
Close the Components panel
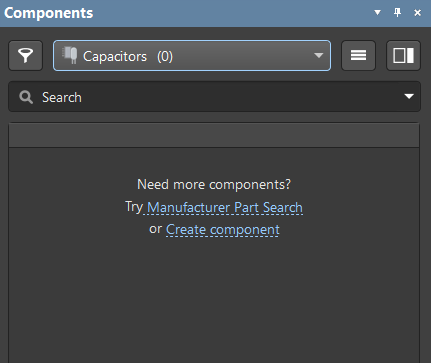click(417, 13)
